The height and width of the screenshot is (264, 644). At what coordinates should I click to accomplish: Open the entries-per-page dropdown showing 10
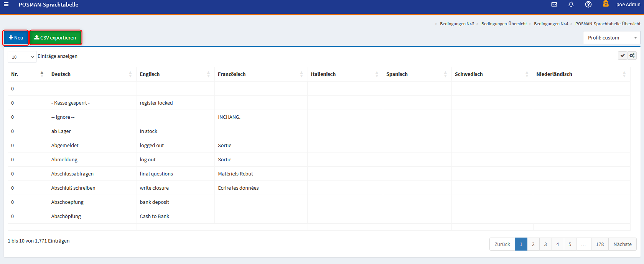pos(22,57)
